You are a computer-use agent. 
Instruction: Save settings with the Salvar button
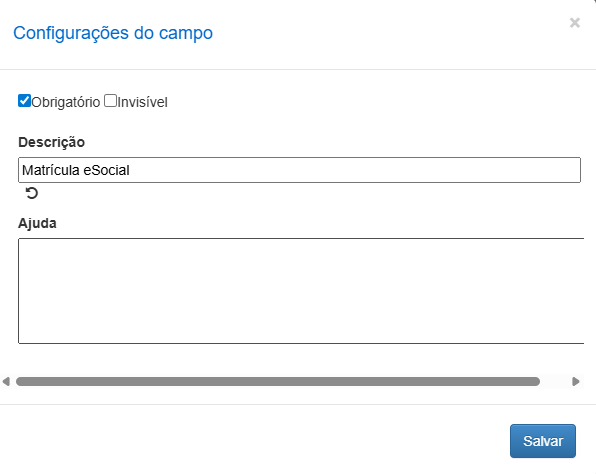pyautogui.click(x=542, y=441)
